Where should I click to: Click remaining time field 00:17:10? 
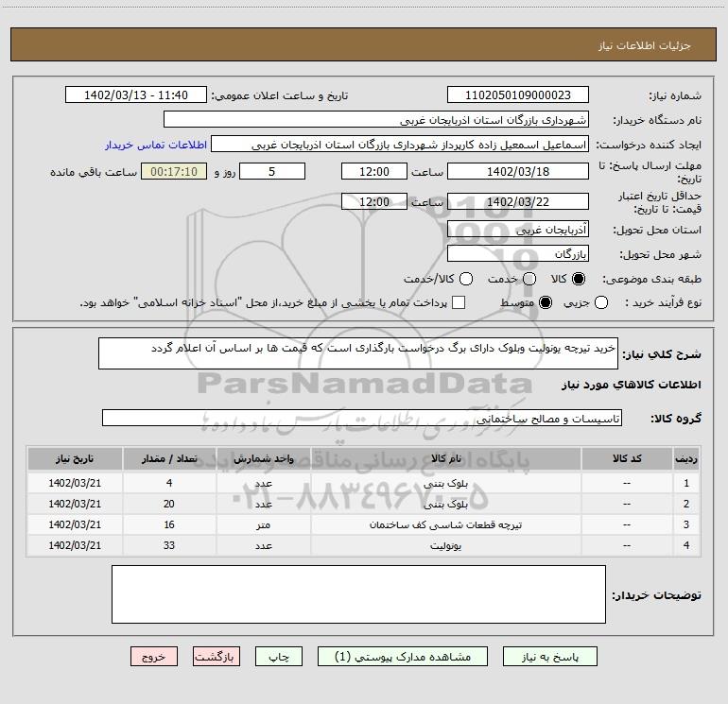[x=174, y=171]
